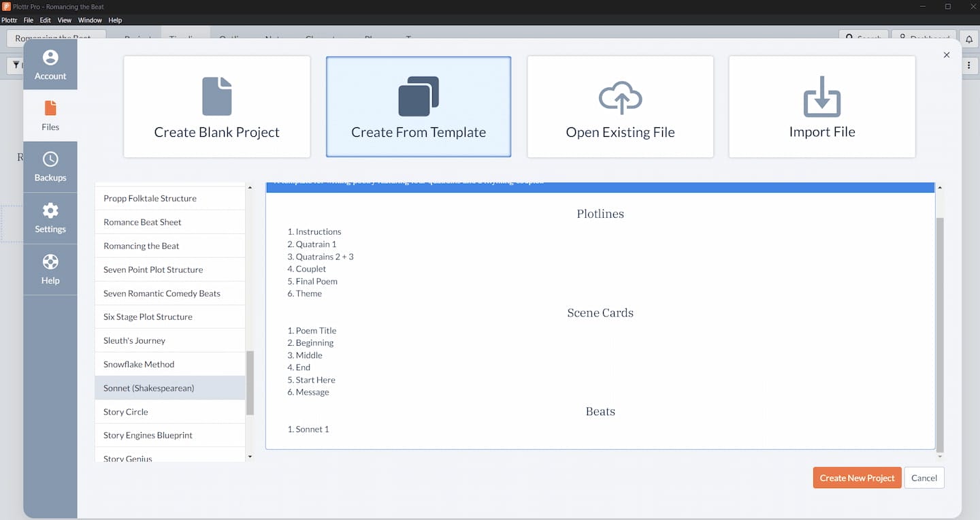The image size is (980, 520).
Task: Click the Plotlines heading in preview
Action: [600, 214]
